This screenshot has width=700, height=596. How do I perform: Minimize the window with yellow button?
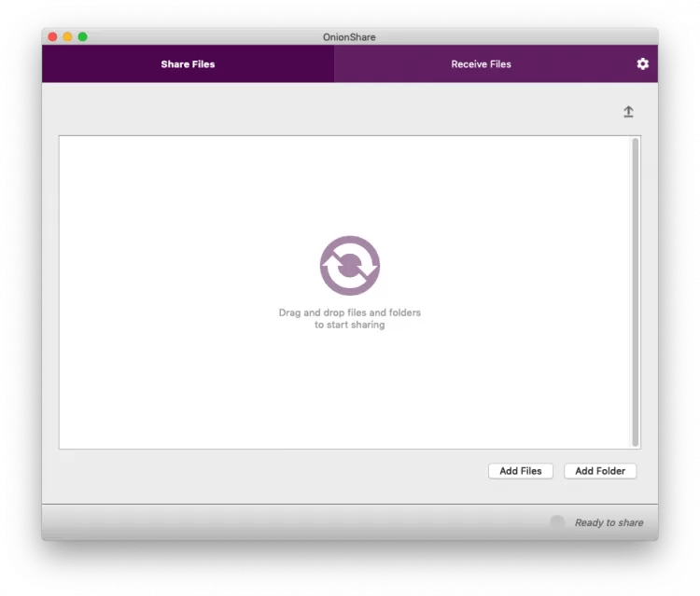pos(68,36)
